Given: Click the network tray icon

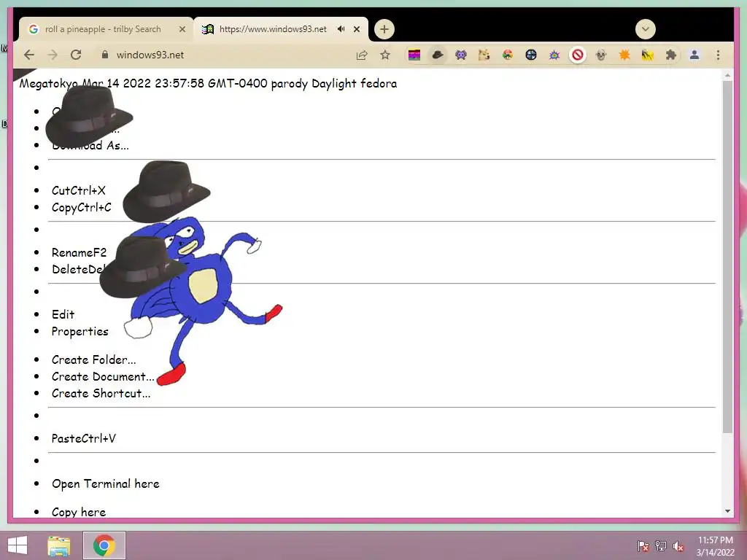Looking at the screenshot, I should click(x=661, y=546).
